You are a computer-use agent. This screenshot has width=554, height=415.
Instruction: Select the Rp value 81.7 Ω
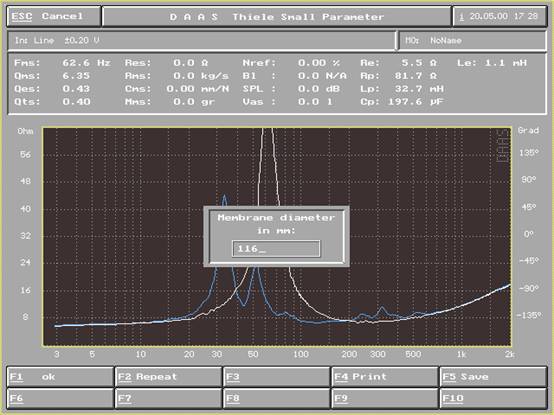point(416,76)
